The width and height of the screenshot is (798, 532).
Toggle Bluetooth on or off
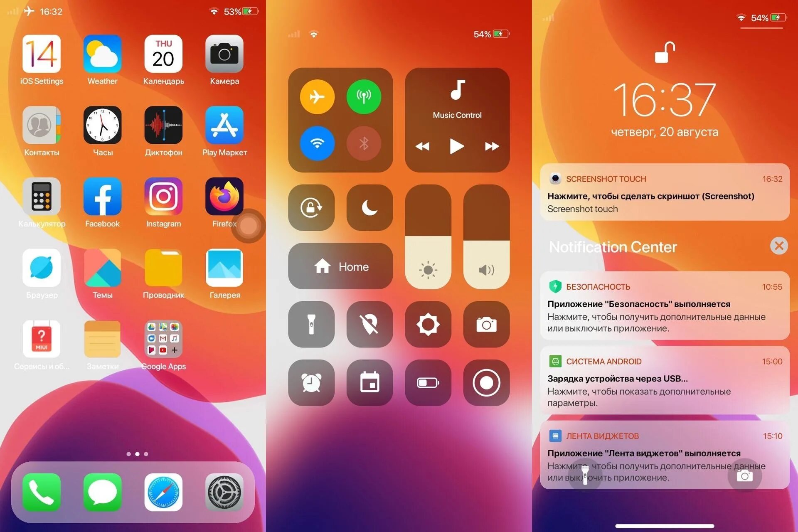pyautogui.click(x=365, y=145)
